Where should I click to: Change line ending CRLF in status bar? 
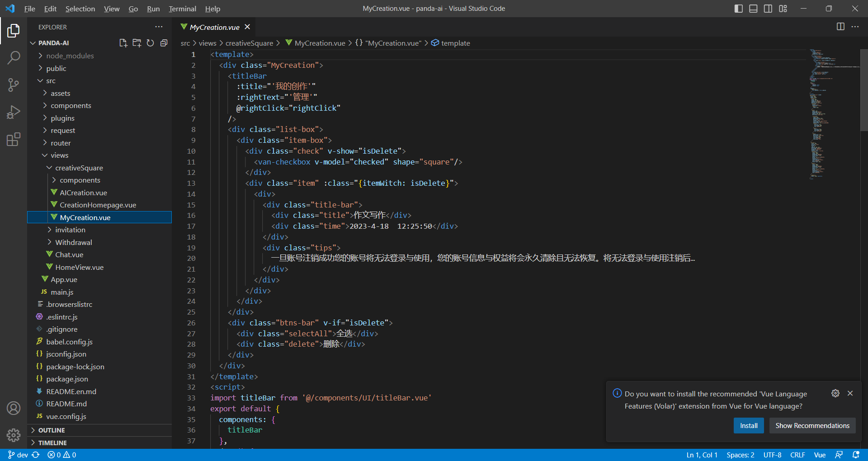point(797,455)
